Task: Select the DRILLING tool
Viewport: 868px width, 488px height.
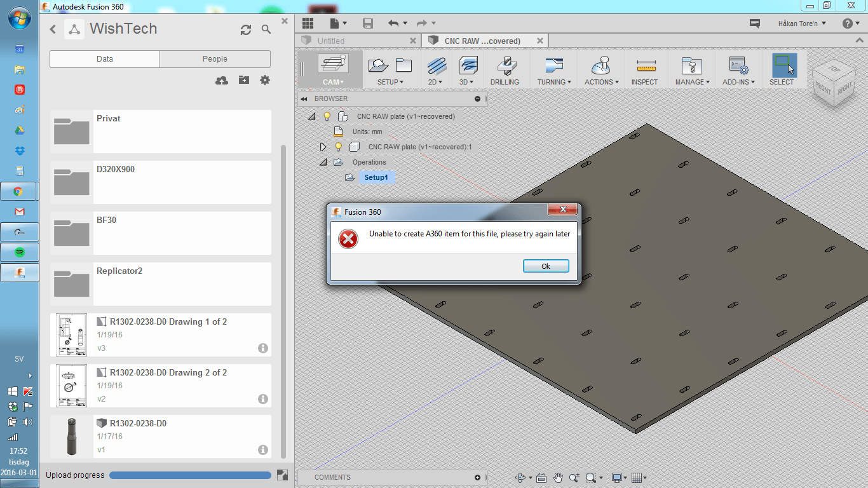Action: 505,70
